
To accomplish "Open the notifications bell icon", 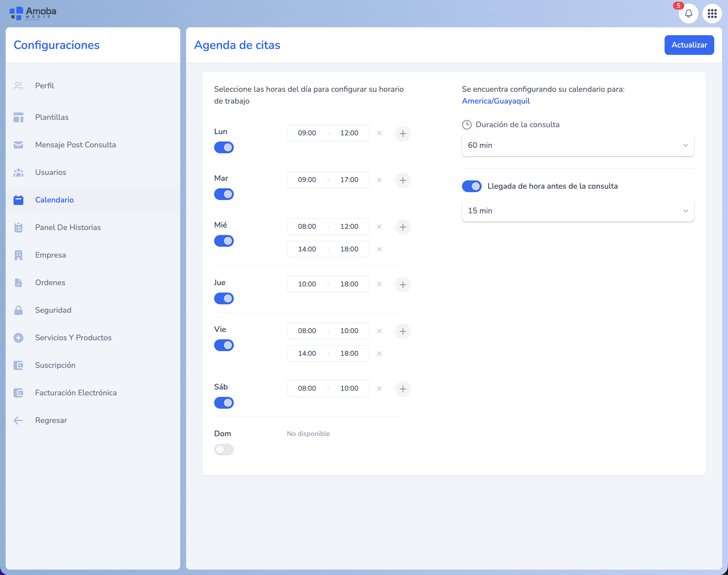I will pos(689,14).
